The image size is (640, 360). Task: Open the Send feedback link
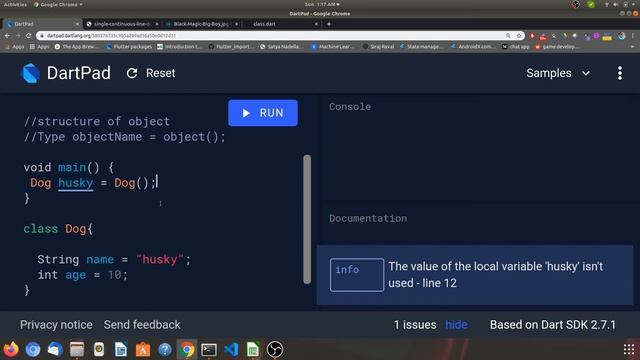click(142, 324)
